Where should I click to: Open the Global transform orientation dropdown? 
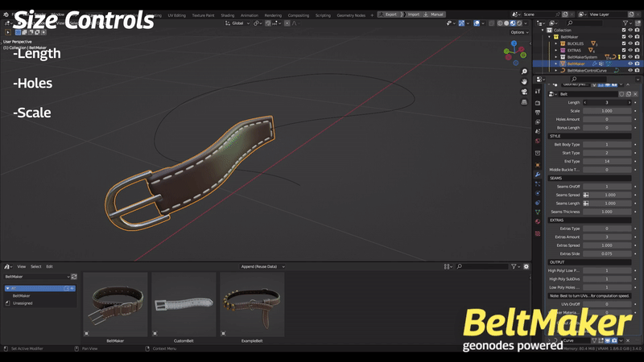pyautogui.click(x=237, y=23)
